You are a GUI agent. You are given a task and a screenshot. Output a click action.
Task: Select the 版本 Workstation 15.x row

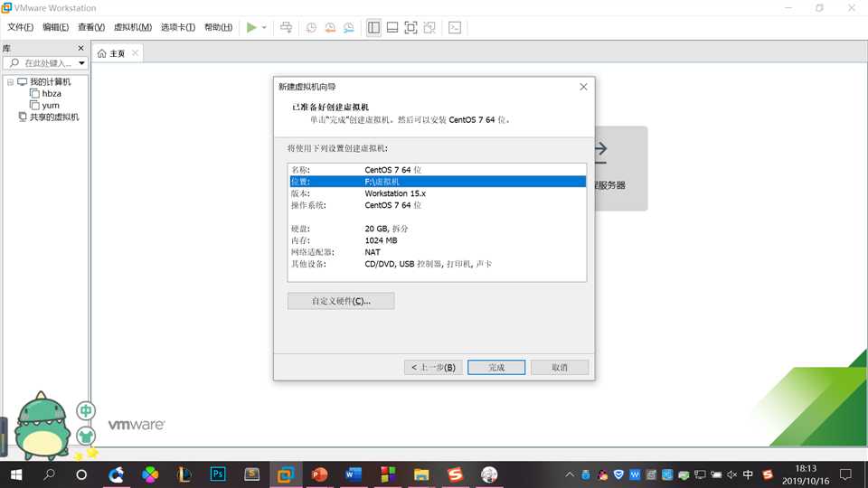(x=437, y=193)
